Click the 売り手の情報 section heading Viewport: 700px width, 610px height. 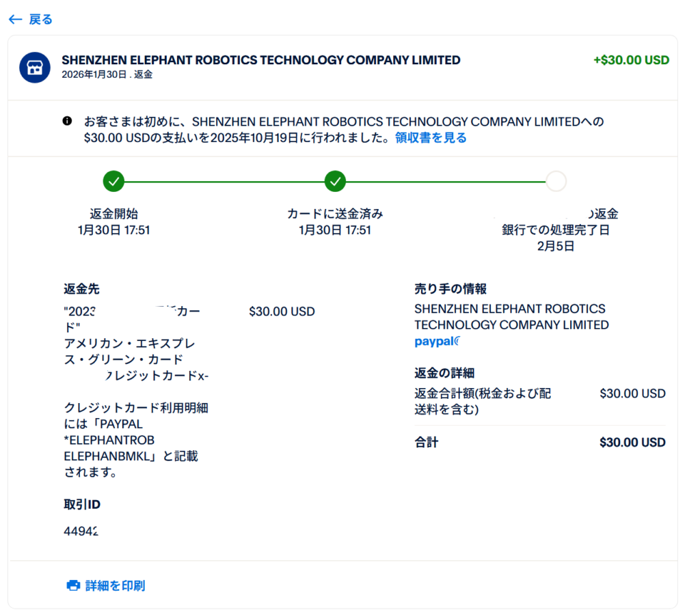coord(450,289)
